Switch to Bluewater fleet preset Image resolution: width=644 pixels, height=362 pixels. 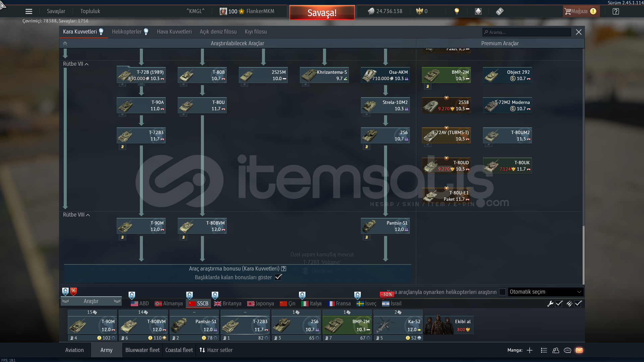pyautogui.click(x=143, y=350)
